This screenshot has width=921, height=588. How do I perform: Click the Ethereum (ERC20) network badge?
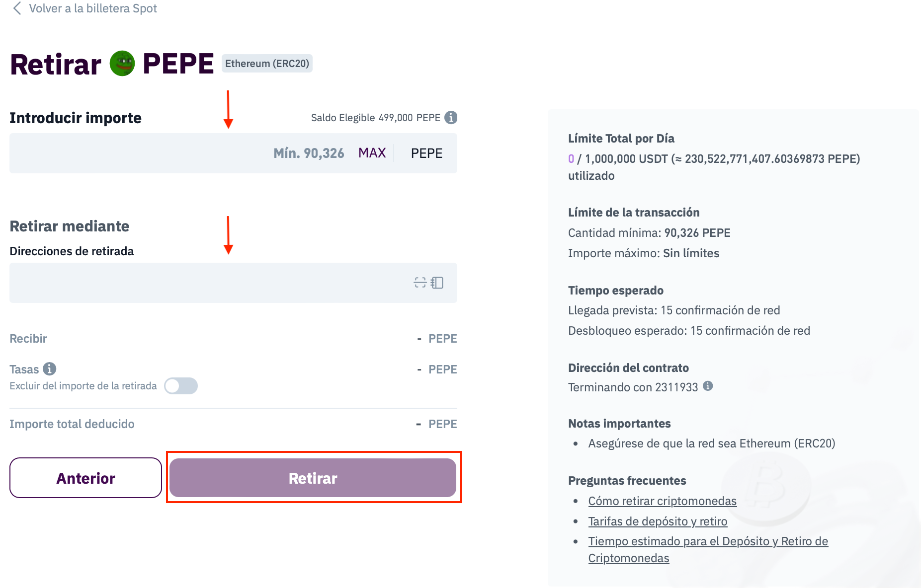(267, 64)
